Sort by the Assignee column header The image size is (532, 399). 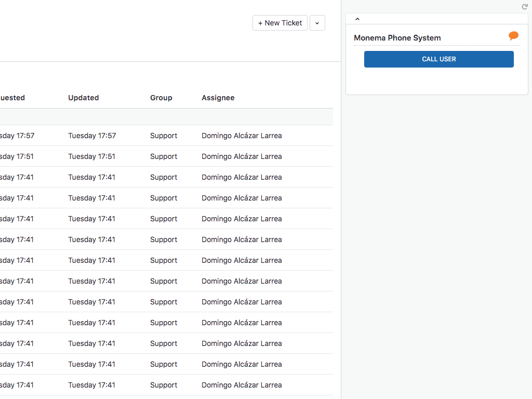(218, 98)
